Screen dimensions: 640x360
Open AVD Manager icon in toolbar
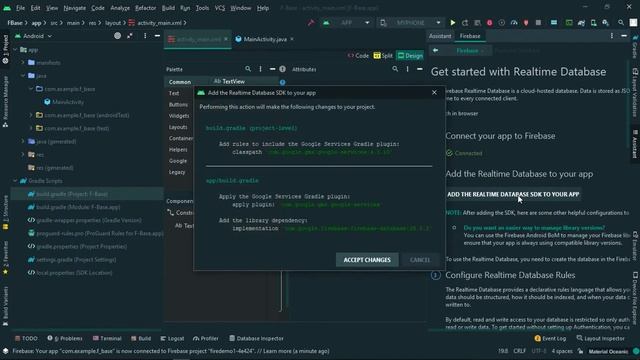[x=593, y=23]
